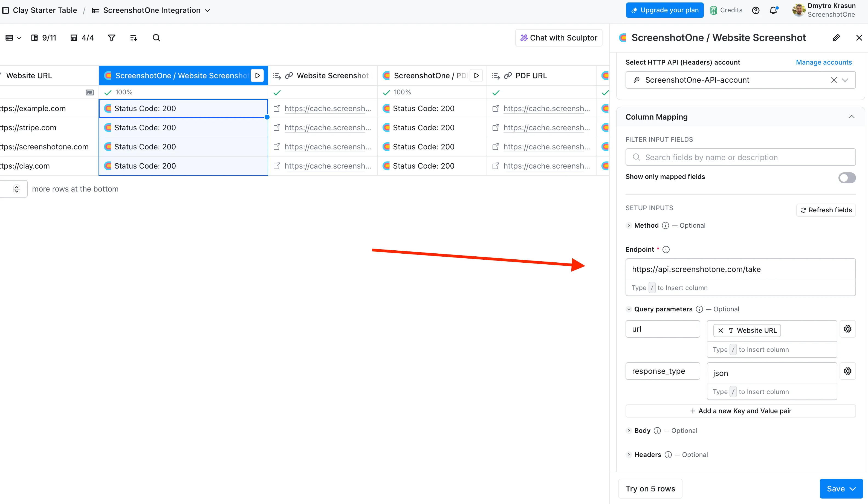Run the ScreenshotOne / Website Screenshot column via play icon
This screenshot has height=504, width=868.
[x=257, y=76]
